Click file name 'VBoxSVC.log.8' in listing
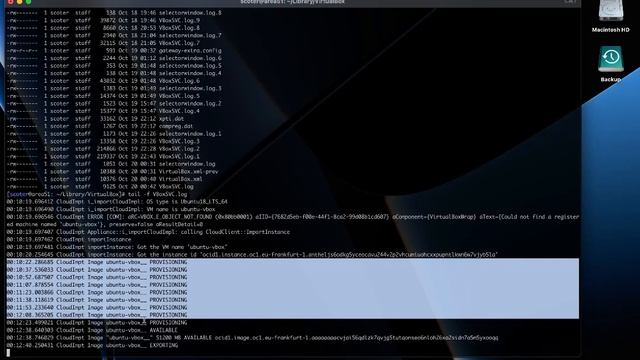This screenshot has height=360, width=640. coord(179,28)
